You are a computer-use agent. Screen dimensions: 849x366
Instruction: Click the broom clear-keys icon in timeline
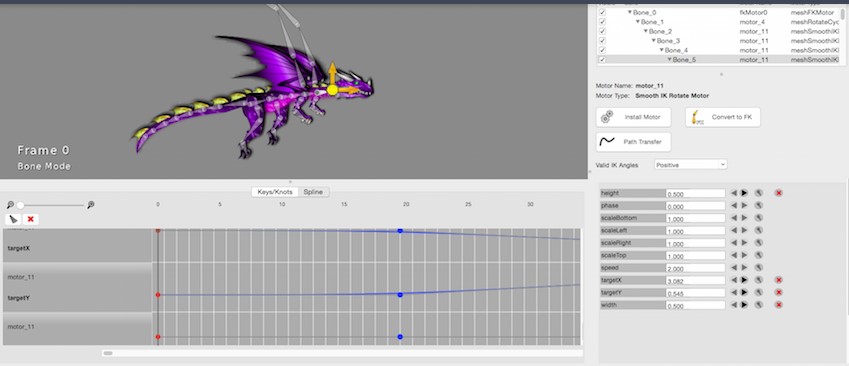[x=14, y=219]
